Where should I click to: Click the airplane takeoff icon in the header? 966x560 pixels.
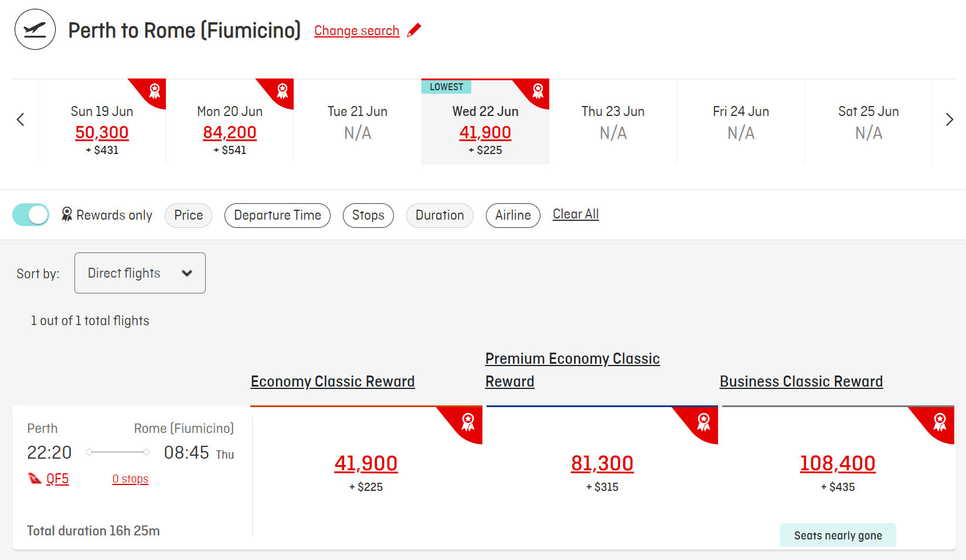(x=35, y=29)
